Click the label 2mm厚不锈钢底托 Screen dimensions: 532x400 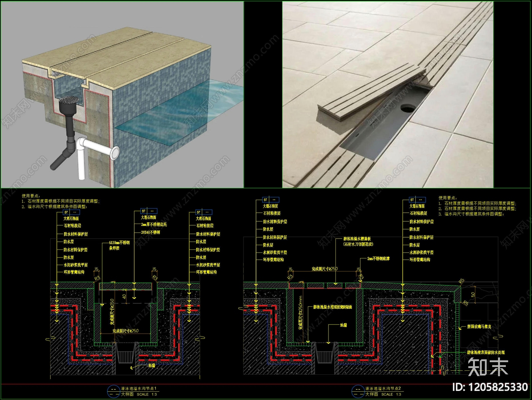[x=154, y=225]
